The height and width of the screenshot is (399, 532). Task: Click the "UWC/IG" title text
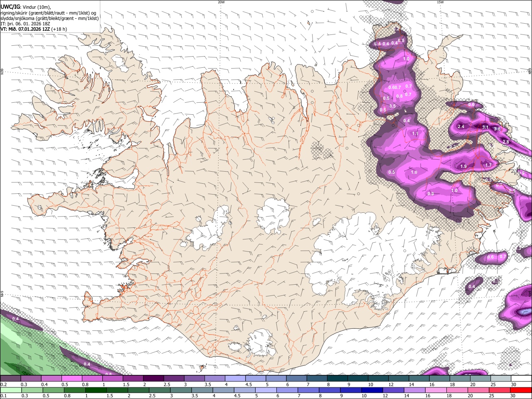tap(10, 7)
